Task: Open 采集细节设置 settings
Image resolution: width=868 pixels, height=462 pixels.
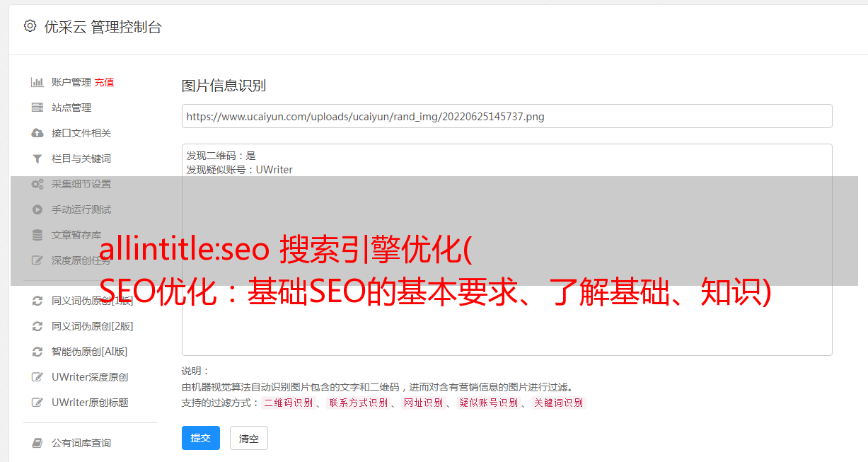Action: (x=81, y=184)
